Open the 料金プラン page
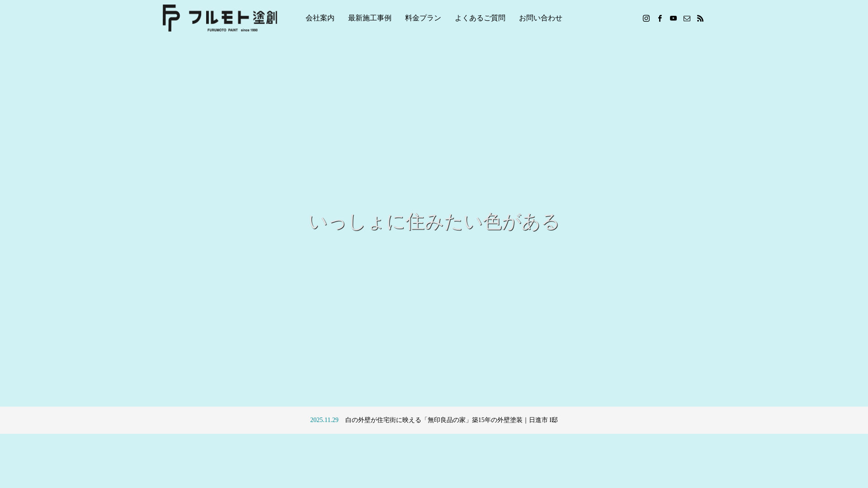This screenshot has height=488, width=868. click(x=423, y=18)
